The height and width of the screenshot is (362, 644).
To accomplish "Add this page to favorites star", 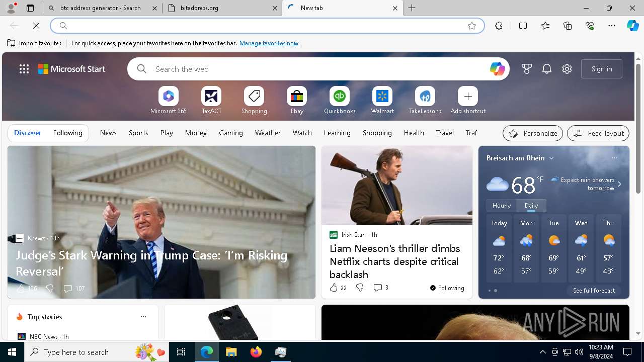I will tap(472, 26).
